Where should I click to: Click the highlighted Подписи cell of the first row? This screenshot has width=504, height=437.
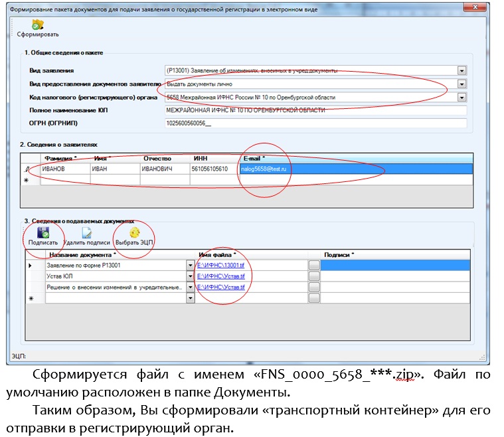[x=395, y=265]
